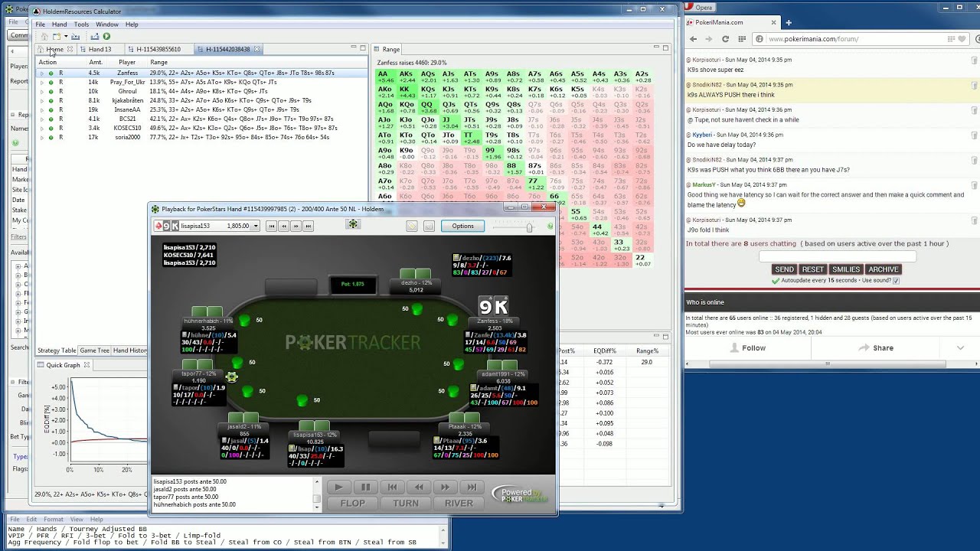This screenshot has height=551, width=980.
Task: Click the green poker chip icon in replayer toolbar
Action: (x=353, y=225)
